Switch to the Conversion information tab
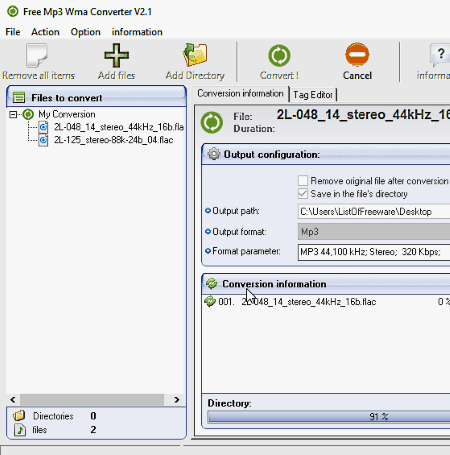The width and height of the screenshot is (450, 455). (240, 93)
